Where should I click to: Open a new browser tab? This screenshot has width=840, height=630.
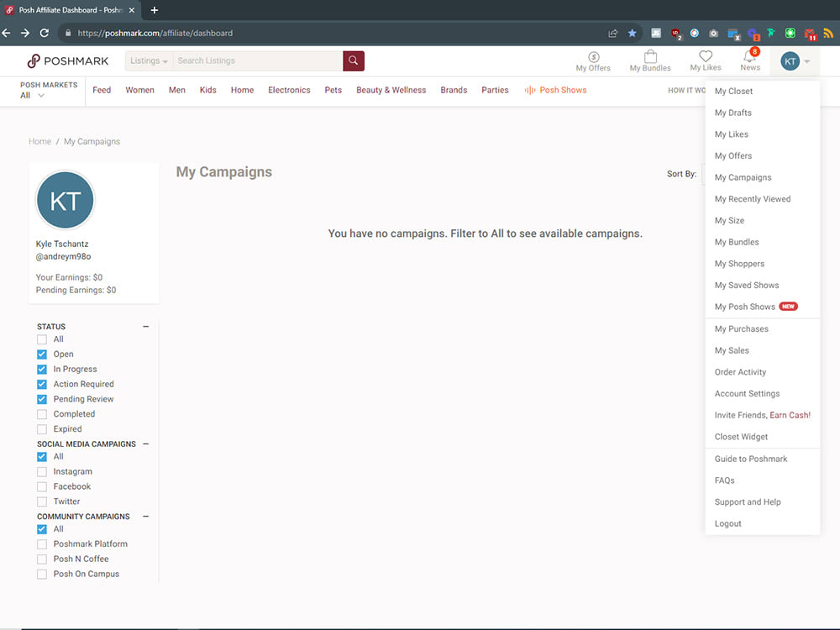coord(155,10)
